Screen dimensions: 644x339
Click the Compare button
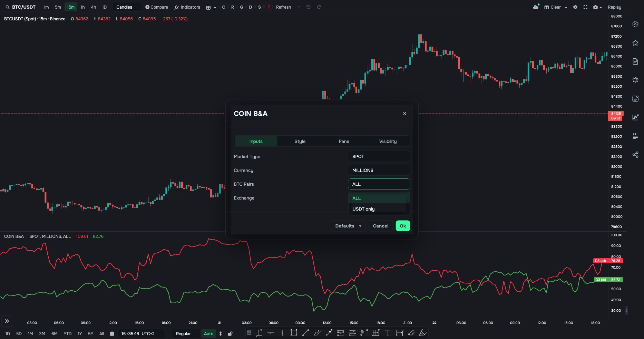[x=157, y=7]
